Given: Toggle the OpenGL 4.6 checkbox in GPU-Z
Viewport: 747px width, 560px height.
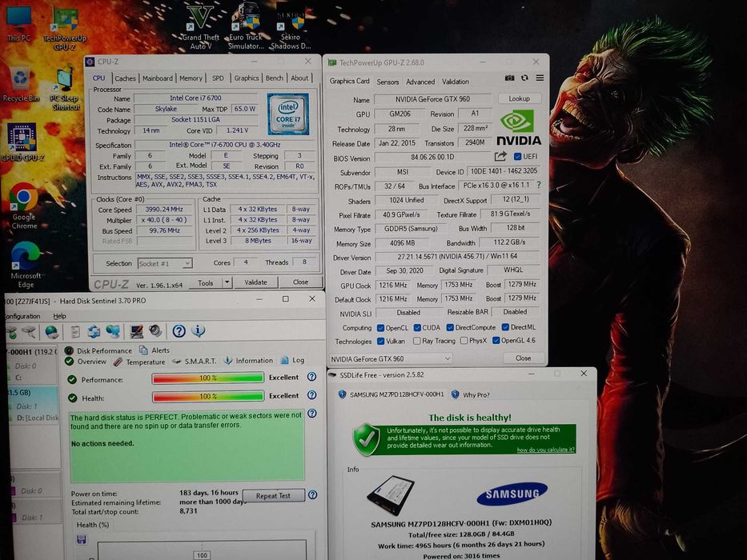Looking at the screenshot, I should tap(496, 341).
